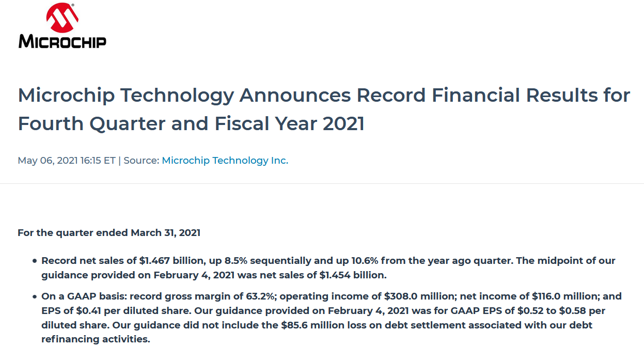
Task: Click the words 'refinancing activities' ending the paragraph
Action: pos(95,339)
